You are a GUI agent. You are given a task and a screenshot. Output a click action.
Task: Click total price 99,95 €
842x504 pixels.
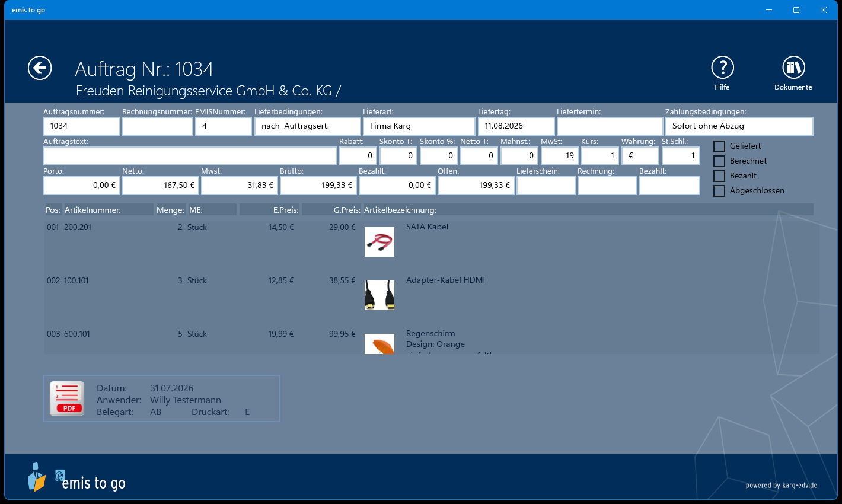(342, 334)
